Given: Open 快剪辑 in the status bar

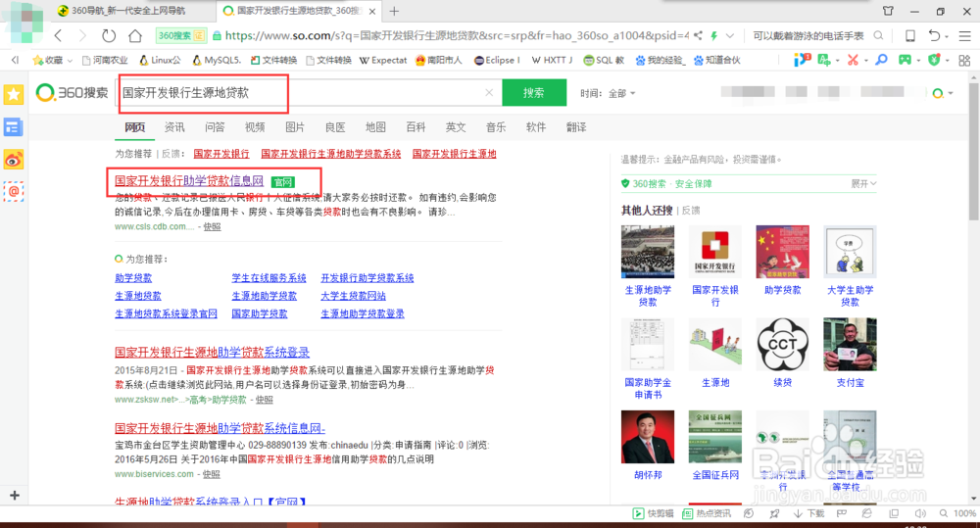Looking at the screenshot, I should [x=653, y=513].
